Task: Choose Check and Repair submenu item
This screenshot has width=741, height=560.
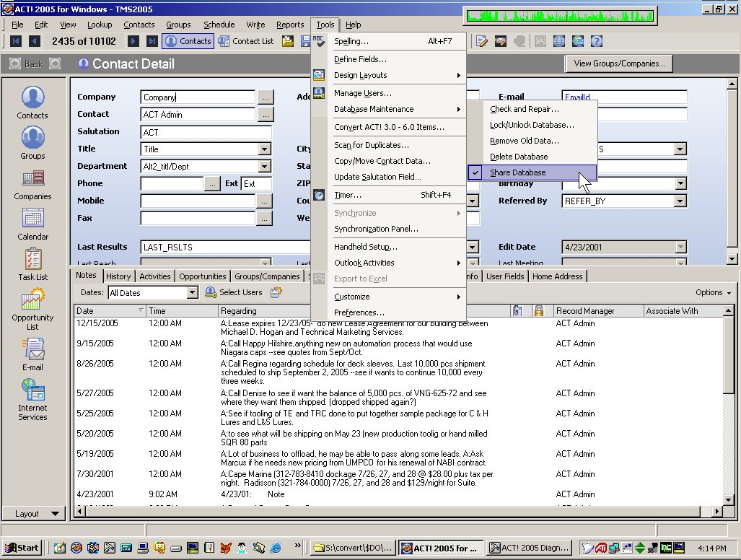Action: click(x=532, y=109)
